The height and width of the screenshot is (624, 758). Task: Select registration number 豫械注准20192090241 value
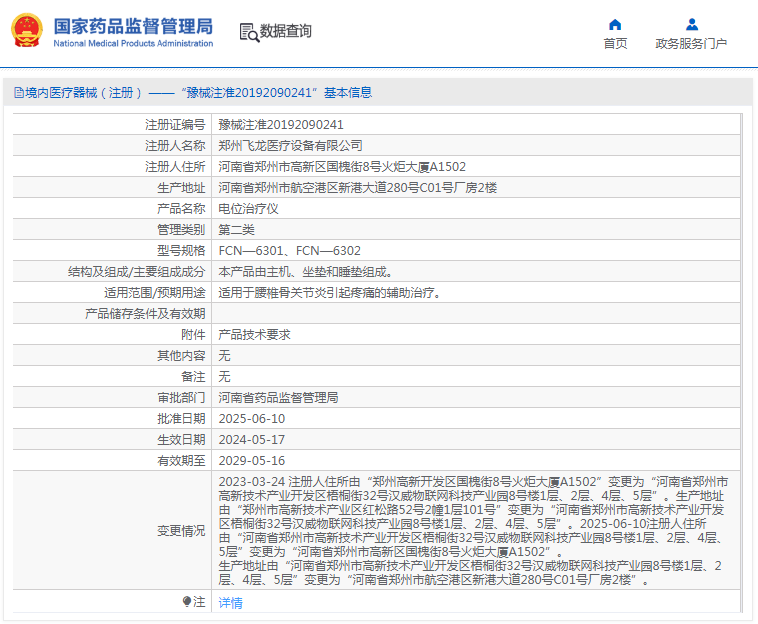pos(281,125)
